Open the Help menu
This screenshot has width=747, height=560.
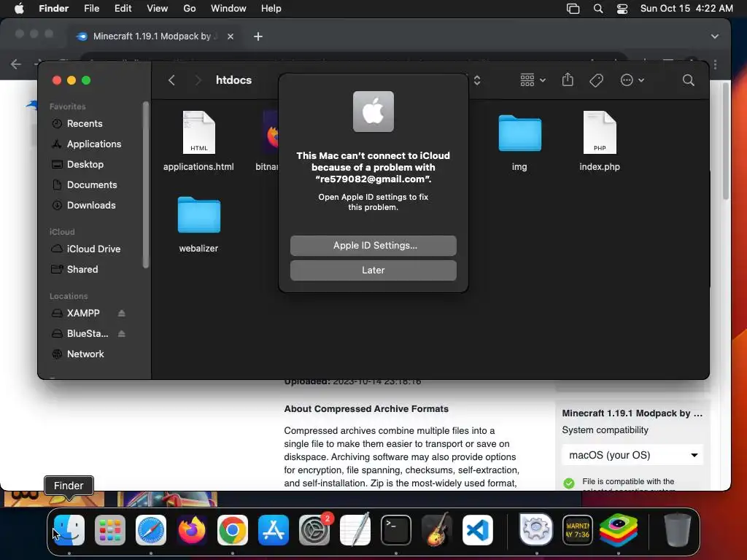pos(271,9)
